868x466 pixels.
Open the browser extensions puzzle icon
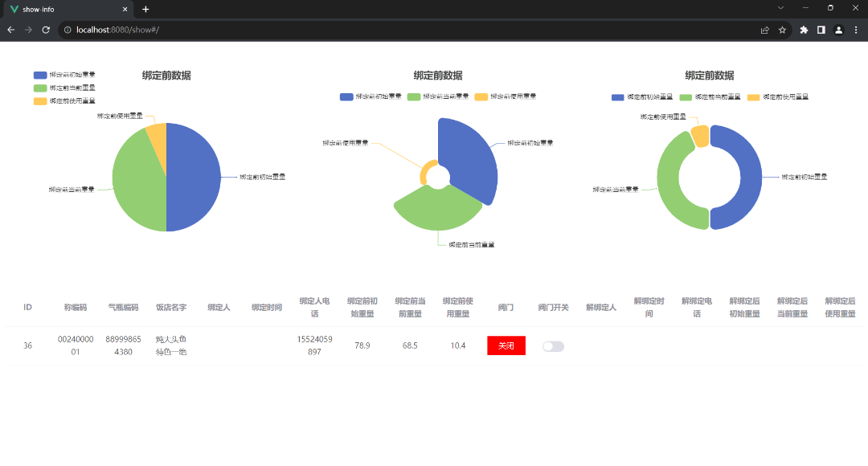[x=804, y=30]
